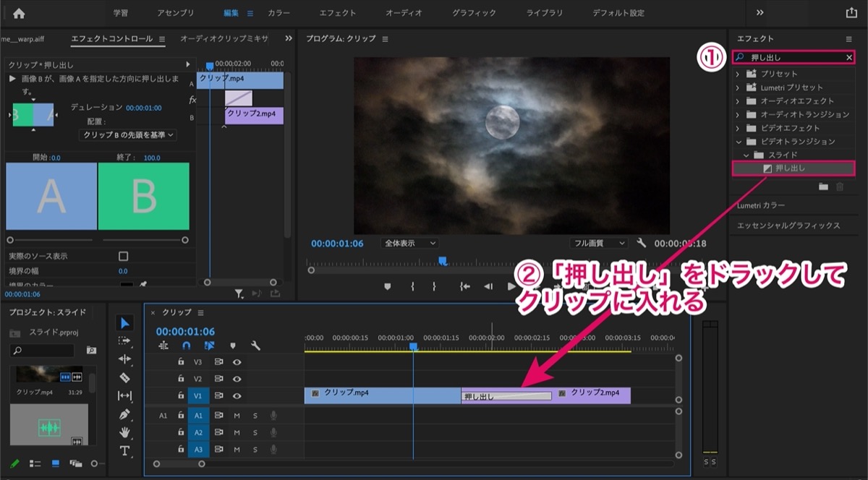Open the フル画質 playback resolution dropdown
Screen dimensions: 868x480
point(598,244)
